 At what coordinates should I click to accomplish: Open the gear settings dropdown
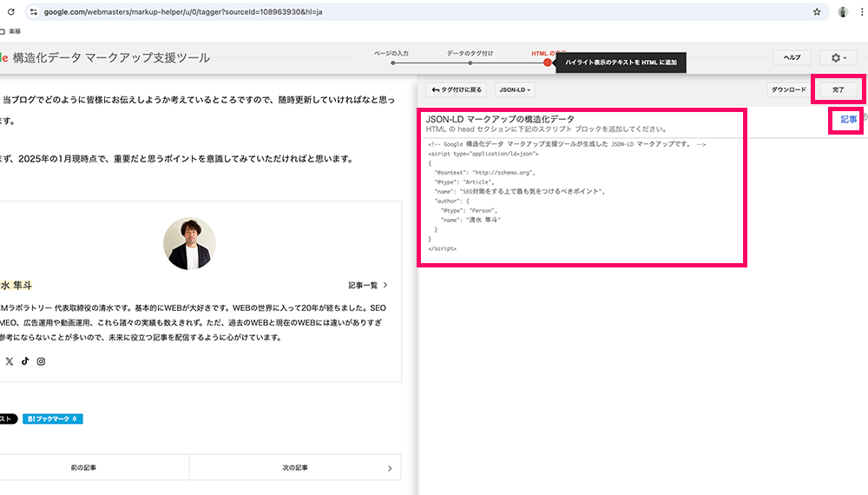click(x=838, y=57)
